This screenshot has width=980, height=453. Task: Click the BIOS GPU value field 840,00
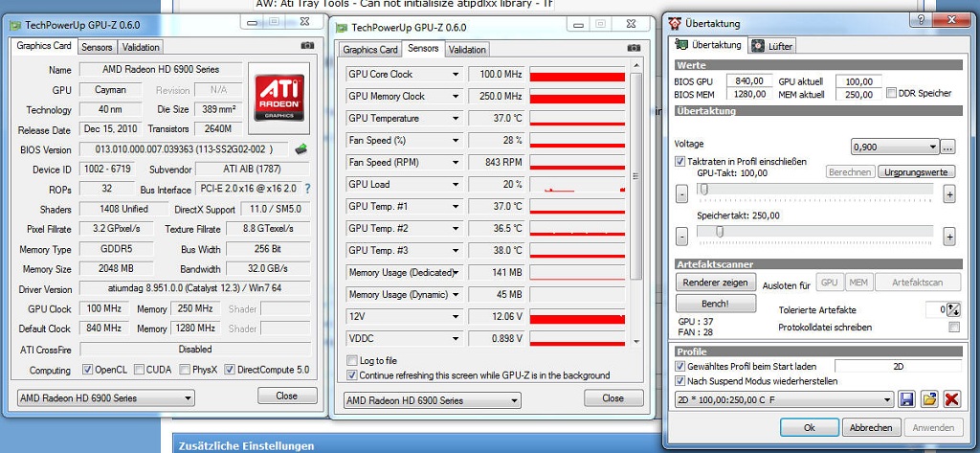coord(749,81)
